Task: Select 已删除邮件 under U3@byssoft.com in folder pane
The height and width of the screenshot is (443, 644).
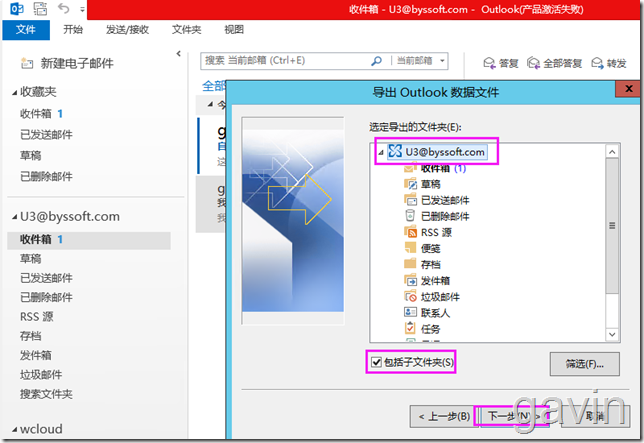Action: (x=46, y=297)
